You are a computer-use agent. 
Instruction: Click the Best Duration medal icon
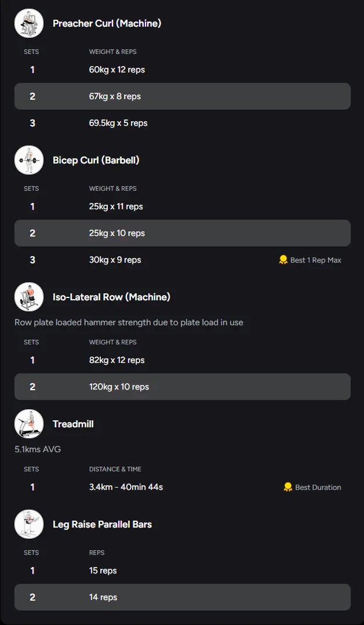click(x=288, y=487)
